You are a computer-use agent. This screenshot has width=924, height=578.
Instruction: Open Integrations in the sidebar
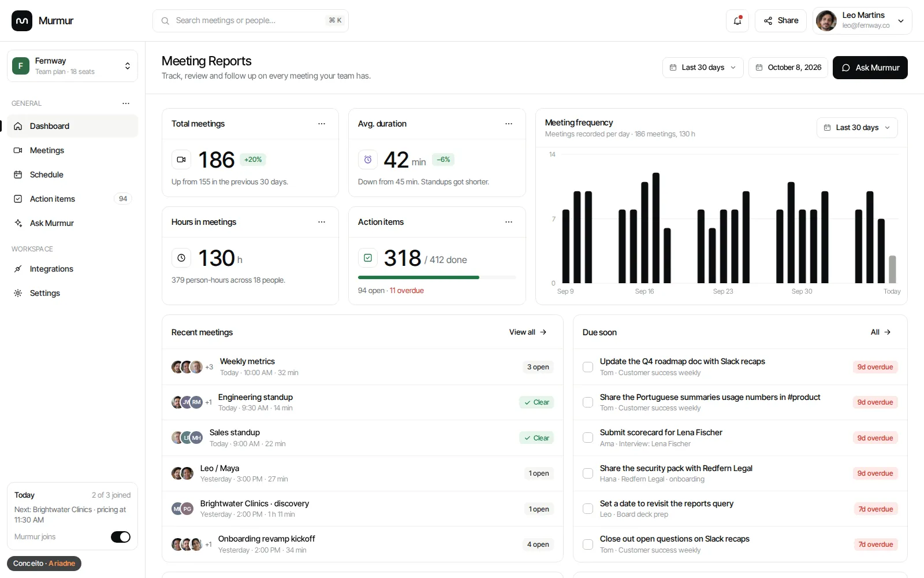pos(72,269)
